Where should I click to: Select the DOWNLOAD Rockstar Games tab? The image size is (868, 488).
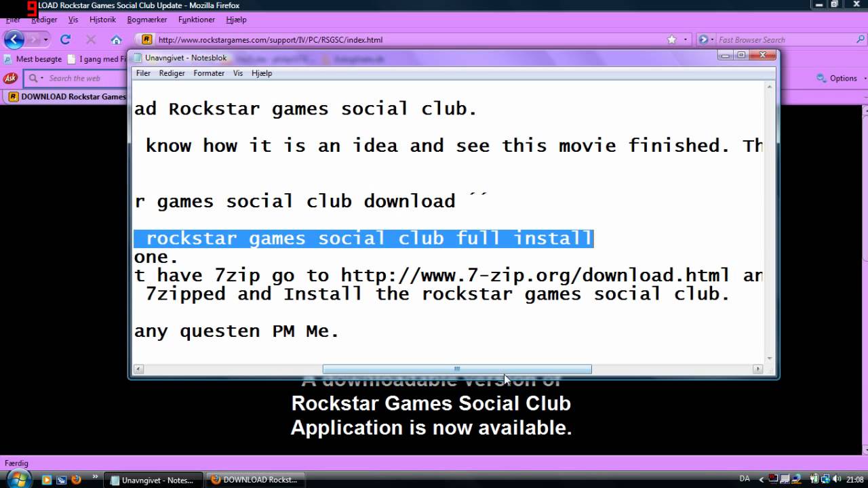[66, 96]
